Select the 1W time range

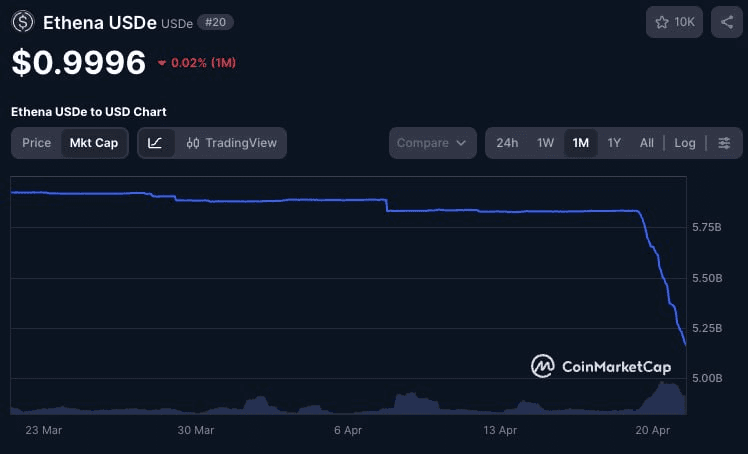[545, 143]
